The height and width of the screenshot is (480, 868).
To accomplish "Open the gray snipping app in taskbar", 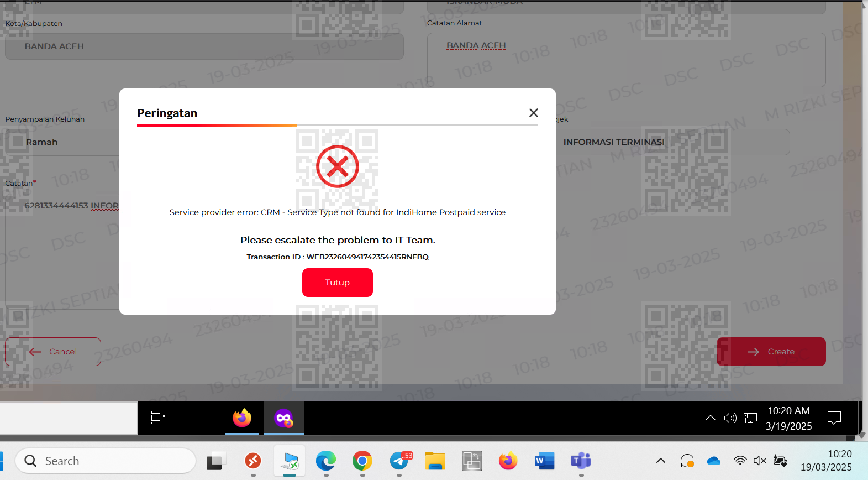I will tap(472, 461).
